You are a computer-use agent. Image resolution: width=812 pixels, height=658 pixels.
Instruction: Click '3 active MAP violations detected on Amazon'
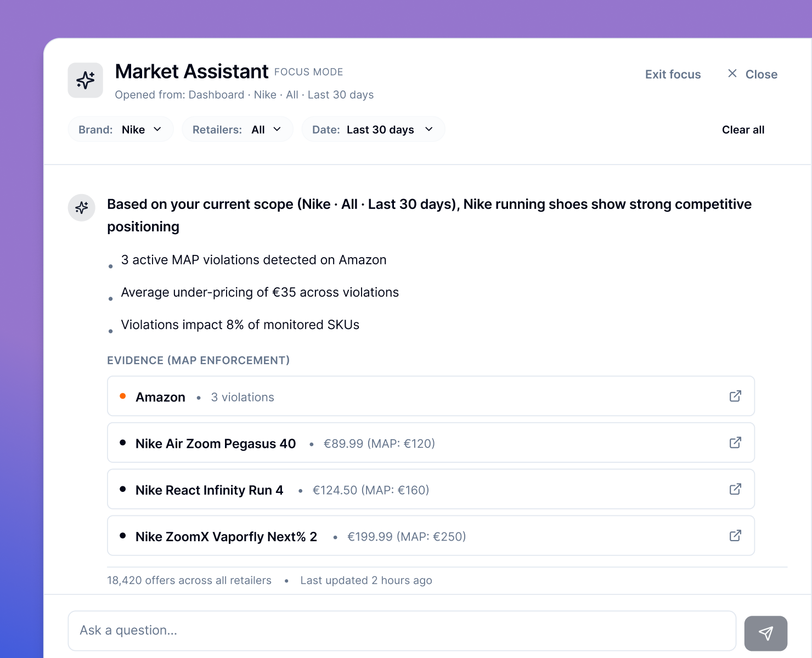(x=253, y=260)
